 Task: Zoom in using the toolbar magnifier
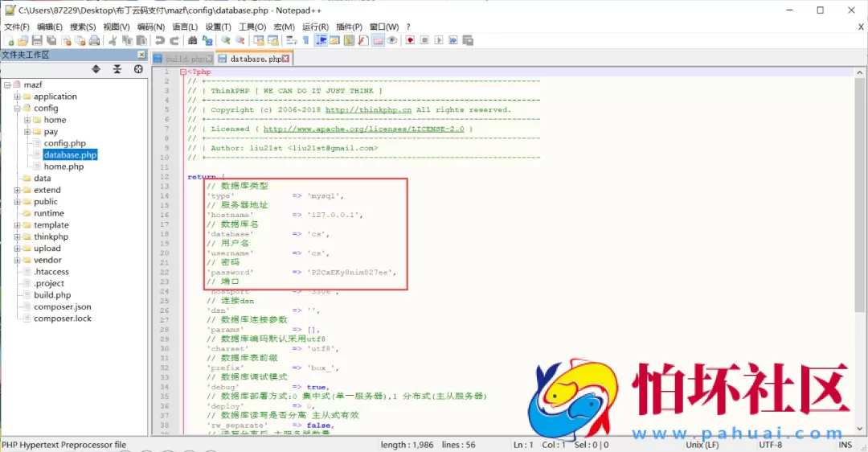pyautogui.click(x=225, y=40)
